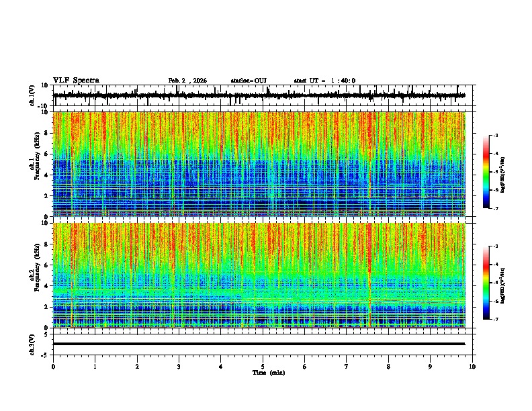Click the 'Time (min)' axis label
The height and width of the screenshot is (411, 532).
coord(269,373)
